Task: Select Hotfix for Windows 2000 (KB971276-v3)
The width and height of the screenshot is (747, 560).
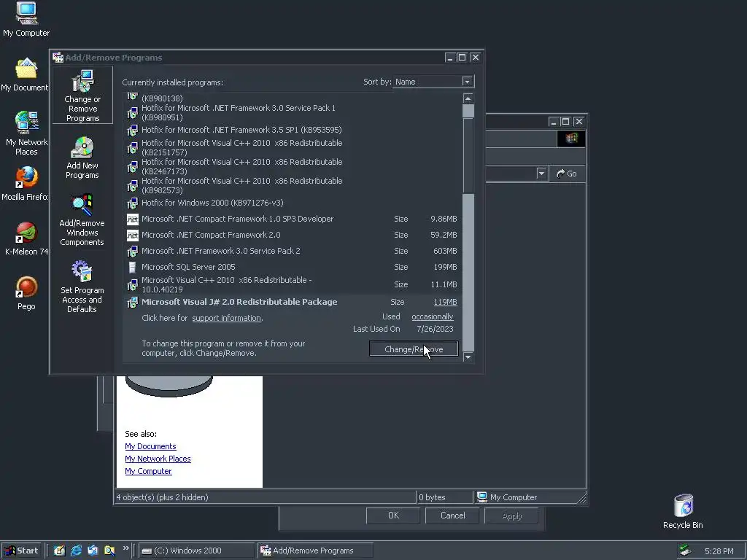Action: (292, 203)
